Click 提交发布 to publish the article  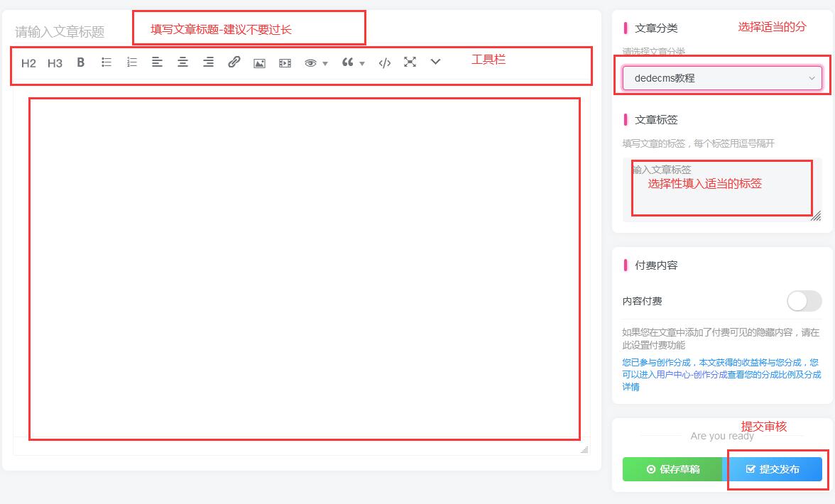775,469
